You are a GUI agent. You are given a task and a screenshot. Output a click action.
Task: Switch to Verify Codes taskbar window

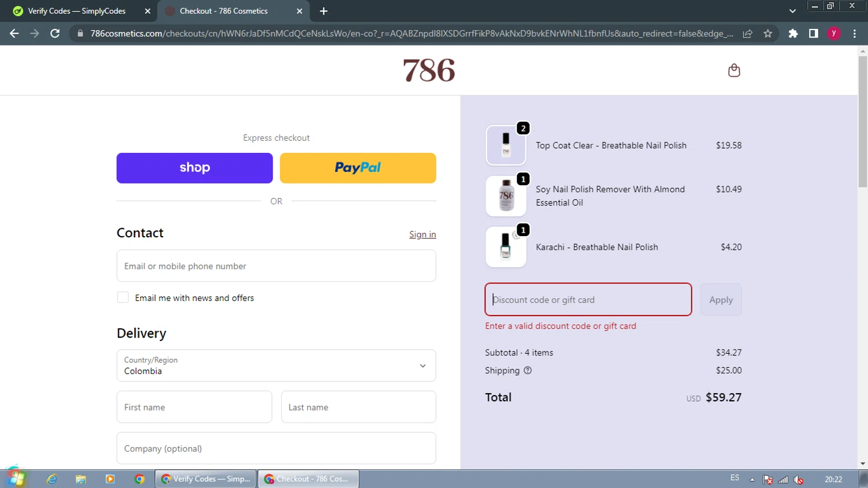[x=206, y=479]
